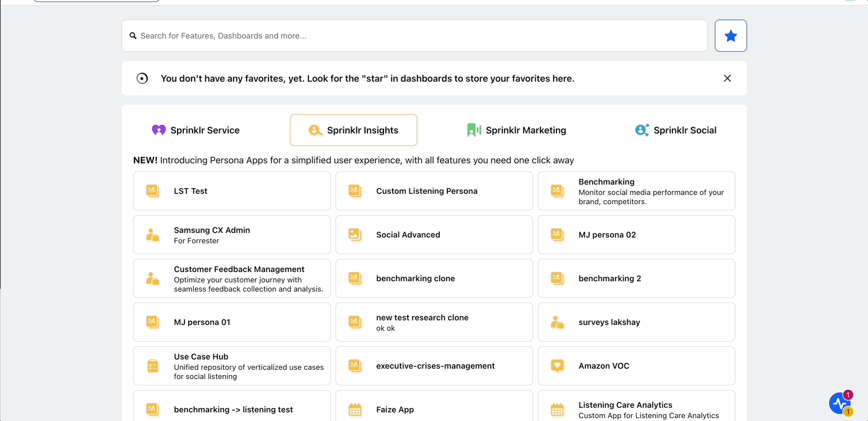Viewport: 868px width, 421px height.
Task: Click the search magnifier icon
Action: pyautogui.click(x=133, y=36)
